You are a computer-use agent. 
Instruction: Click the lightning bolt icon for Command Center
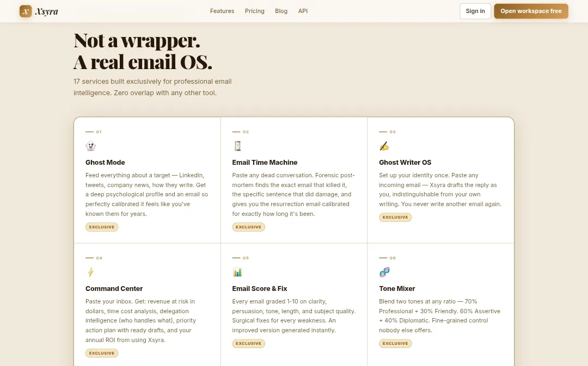tap(90, 272)
